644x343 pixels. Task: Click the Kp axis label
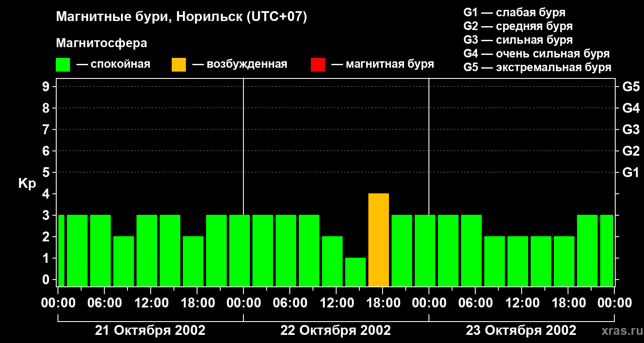click(27, 184)
